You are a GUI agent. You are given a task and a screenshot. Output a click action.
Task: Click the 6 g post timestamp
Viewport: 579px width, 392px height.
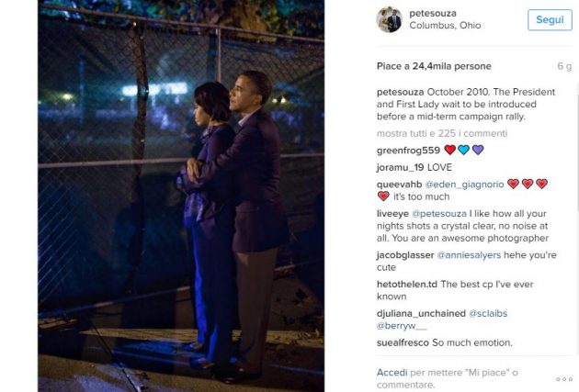click(x=564, y=66)
